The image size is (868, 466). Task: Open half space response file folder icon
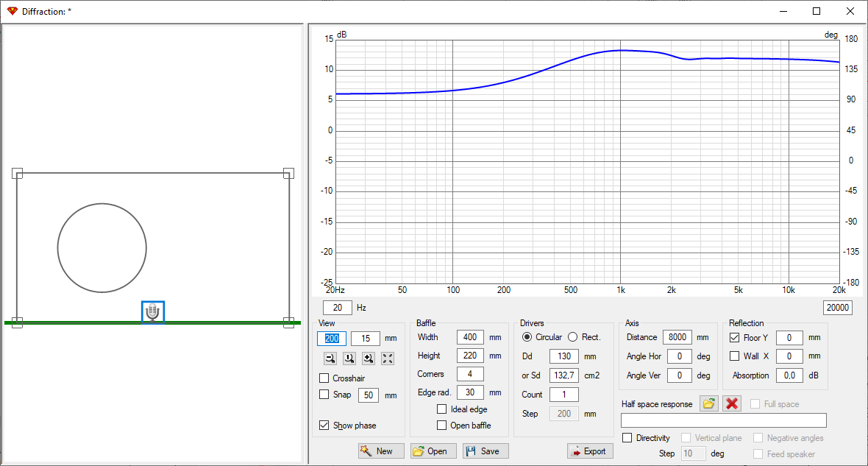tap(709, 403)
